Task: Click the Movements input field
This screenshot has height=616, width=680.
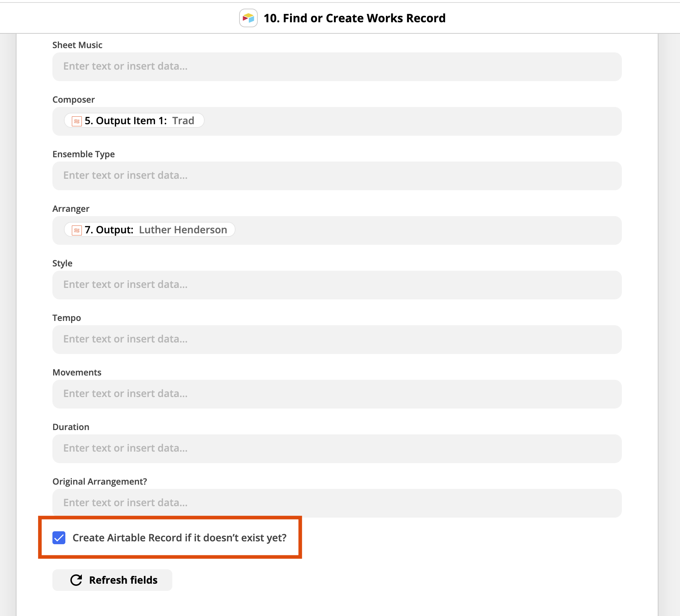Action: [337, 394]
